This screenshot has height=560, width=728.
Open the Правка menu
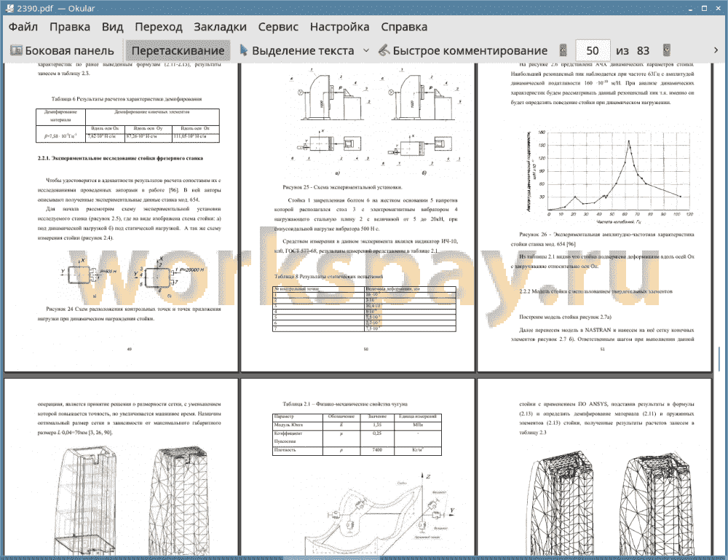pos(70,27)
